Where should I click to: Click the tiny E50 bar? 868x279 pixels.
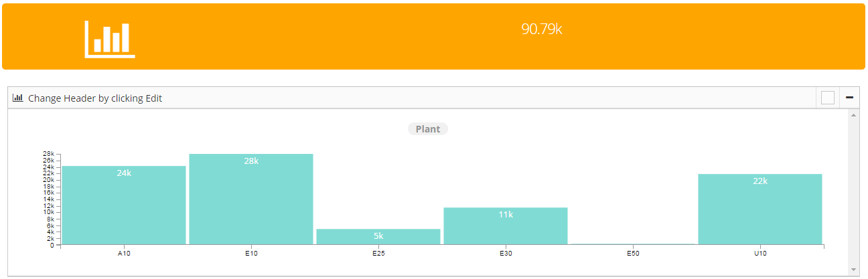click(x=633, y=244)
